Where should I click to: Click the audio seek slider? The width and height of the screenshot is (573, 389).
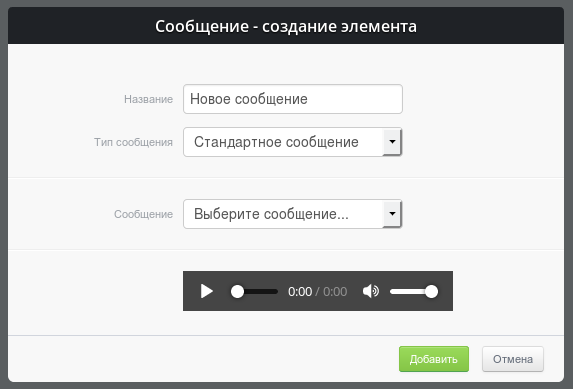pyautogui.click(x=254, y=291)
